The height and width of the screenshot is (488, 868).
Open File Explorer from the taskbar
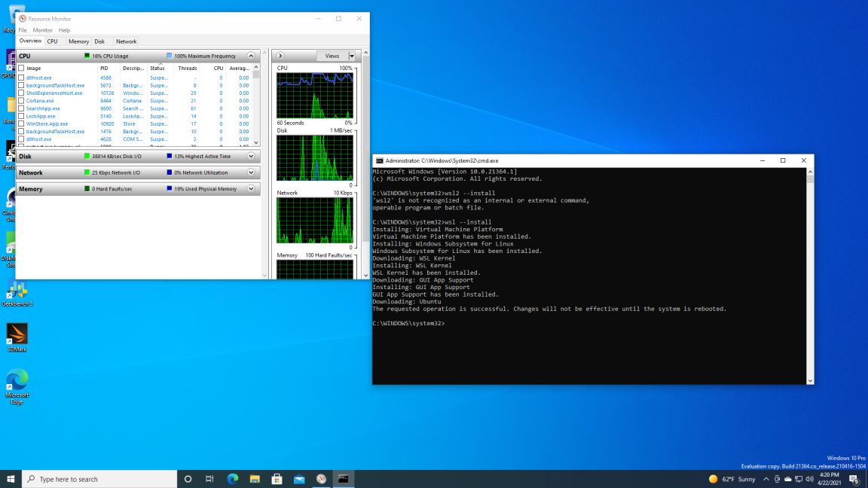255,479
